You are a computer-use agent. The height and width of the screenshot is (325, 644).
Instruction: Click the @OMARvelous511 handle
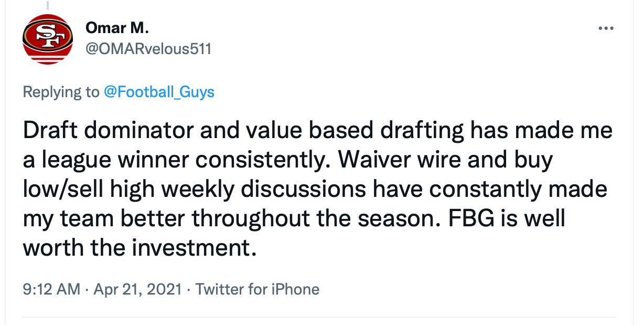click(148, 49)
